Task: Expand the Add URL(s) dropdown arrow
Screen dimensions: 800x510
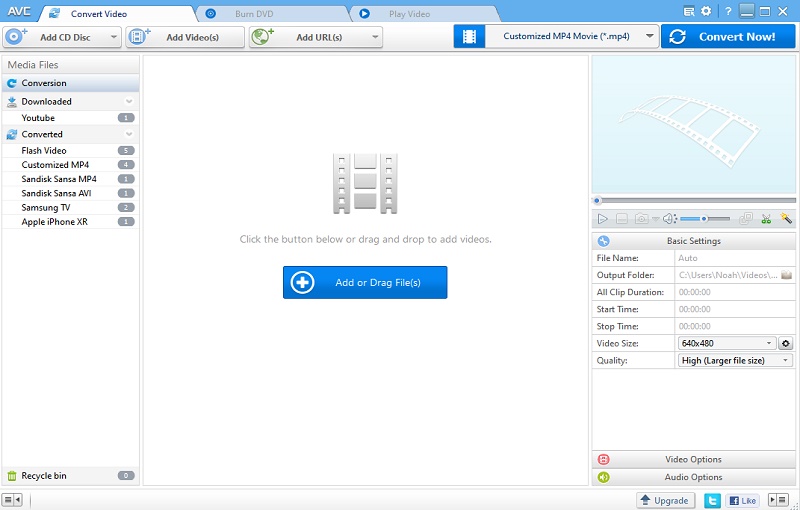Action: (375, 37)
